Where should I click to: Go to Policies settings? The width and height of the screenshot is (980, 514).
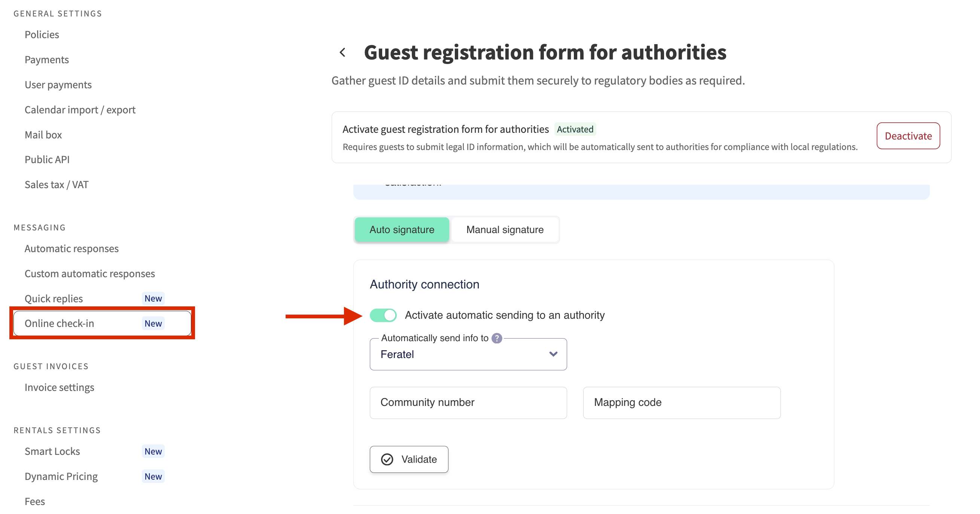click(42, 34)
